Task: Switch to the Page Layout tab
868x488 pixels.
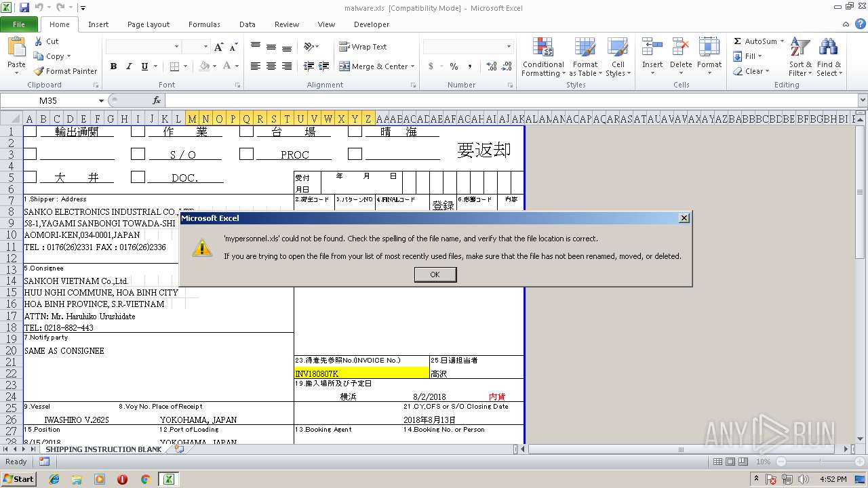Action: click(149, 24)
